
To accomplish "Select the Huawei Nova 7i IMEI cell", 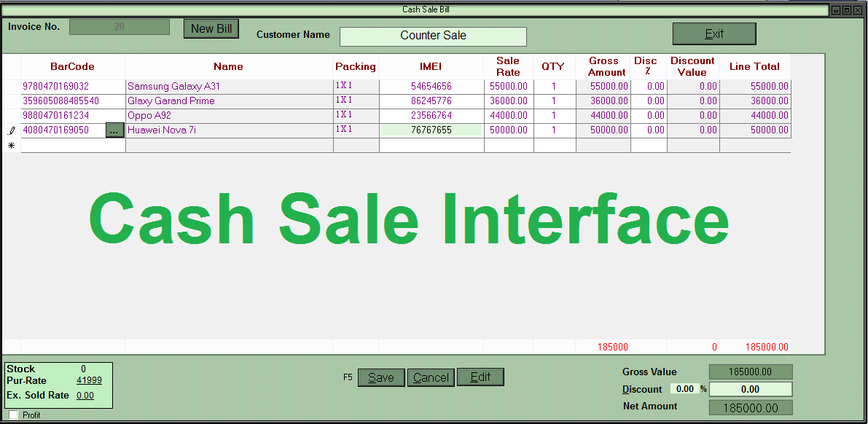I will coord(431,130).
